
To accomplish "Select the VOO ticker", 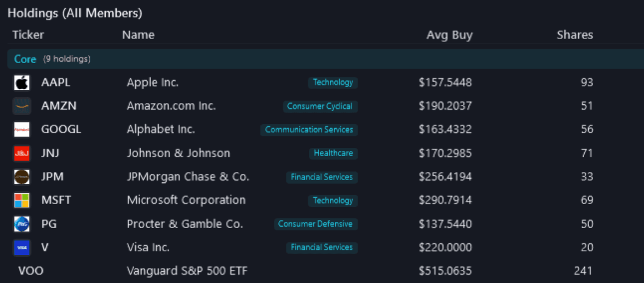I will tap(31, 271).
